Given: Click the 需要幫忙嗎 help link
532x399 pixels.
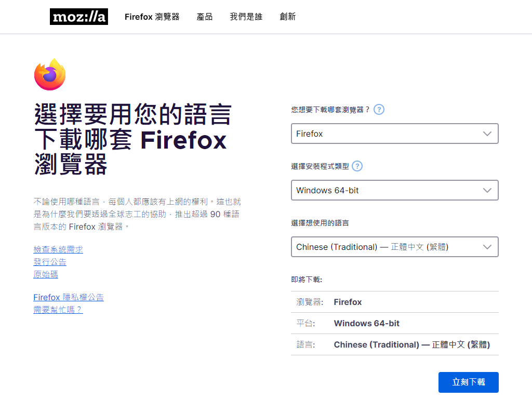Looking at the screenshot, I should tap(58, 309).
